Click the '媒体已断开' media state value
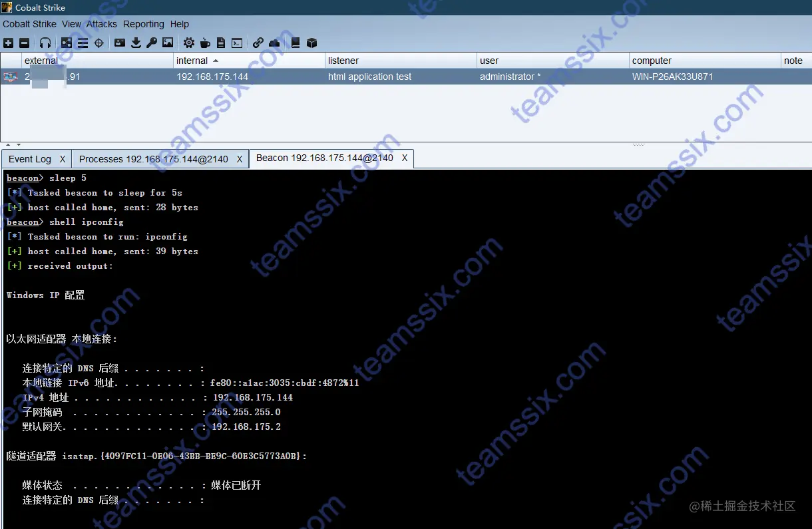This screenshot has height=529, width=812. coord(236,485)
